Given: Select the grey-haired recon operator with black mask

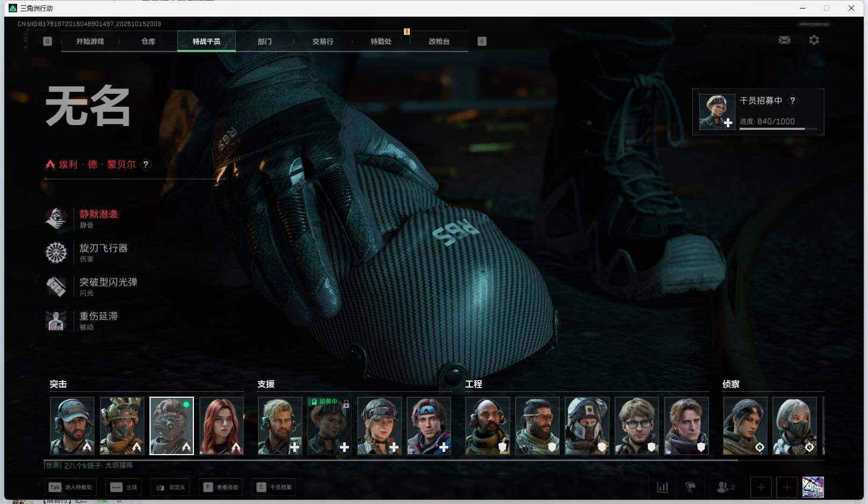Looking at the screenshot, I should point(794,426).
